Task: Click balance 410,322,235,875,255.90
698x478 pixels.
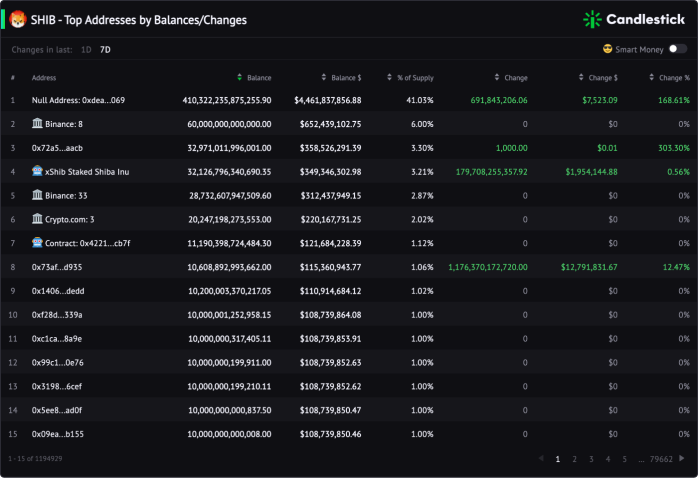Action: pos(227,100)
